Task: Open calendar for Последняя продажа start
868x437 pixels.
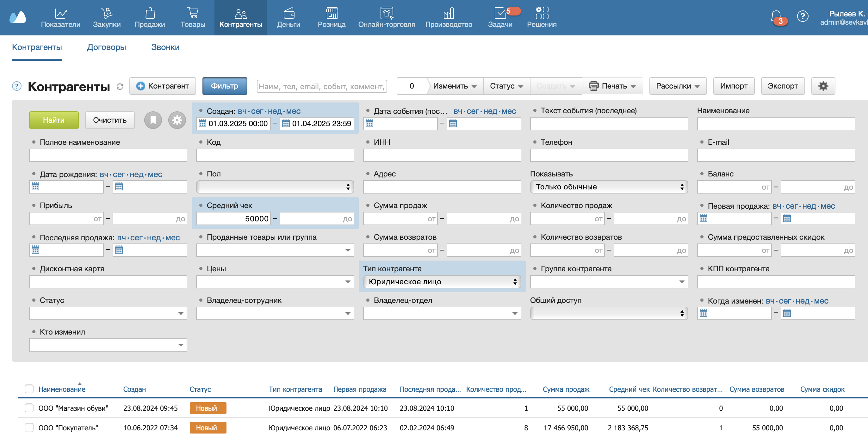Action: [35, 250]
